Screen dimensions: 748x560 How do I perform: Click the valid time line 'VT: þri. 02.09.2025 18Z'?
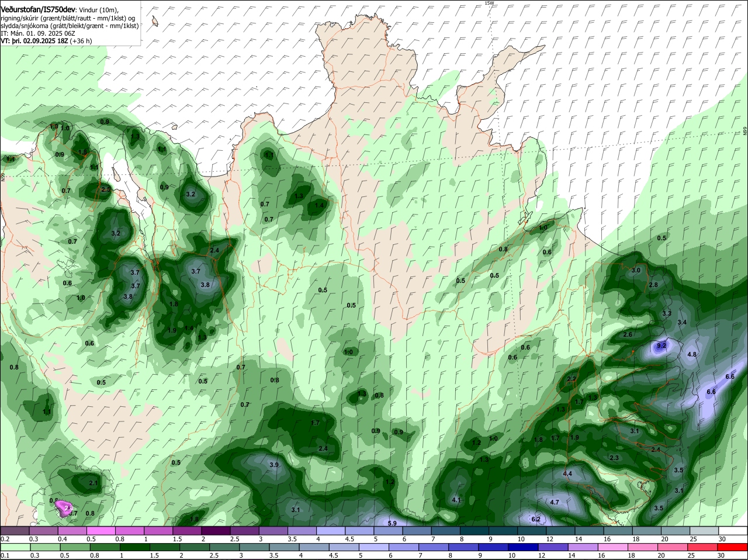[34, 42]
